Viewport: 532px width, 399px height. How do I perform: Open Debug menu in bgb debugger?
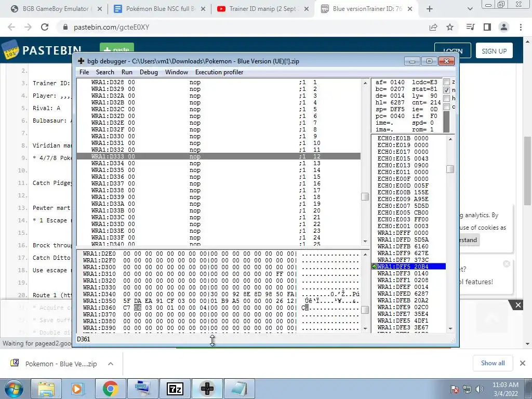(149, 72)
